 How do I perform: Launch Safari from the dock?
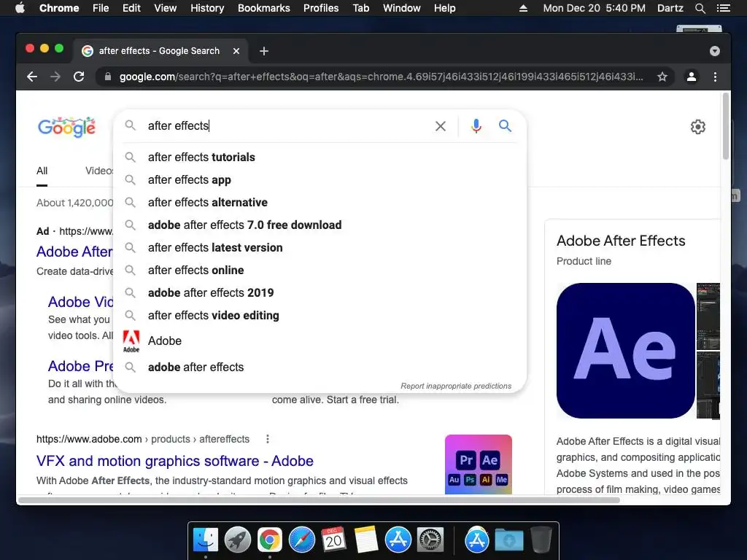pos(302,540)
